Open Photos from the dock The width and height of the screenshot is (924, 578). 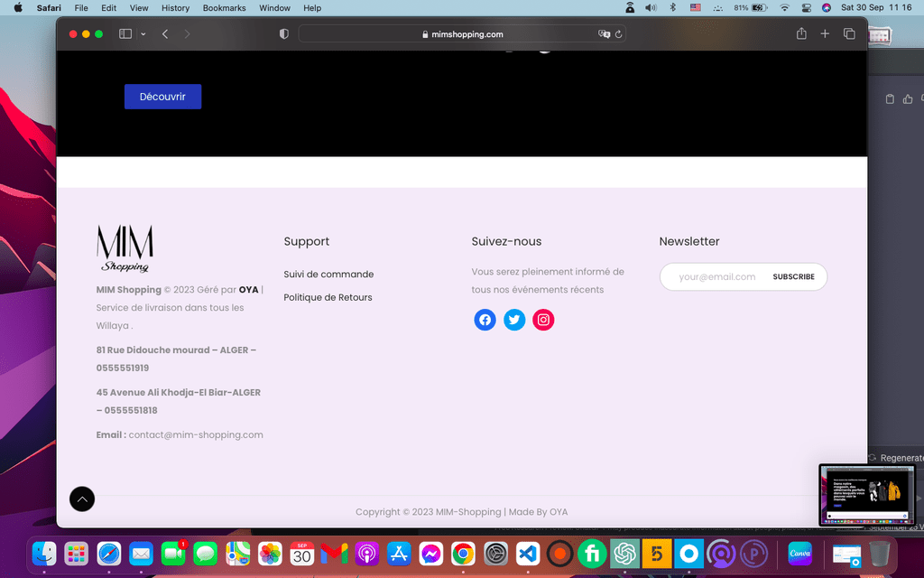pos(270,554)
